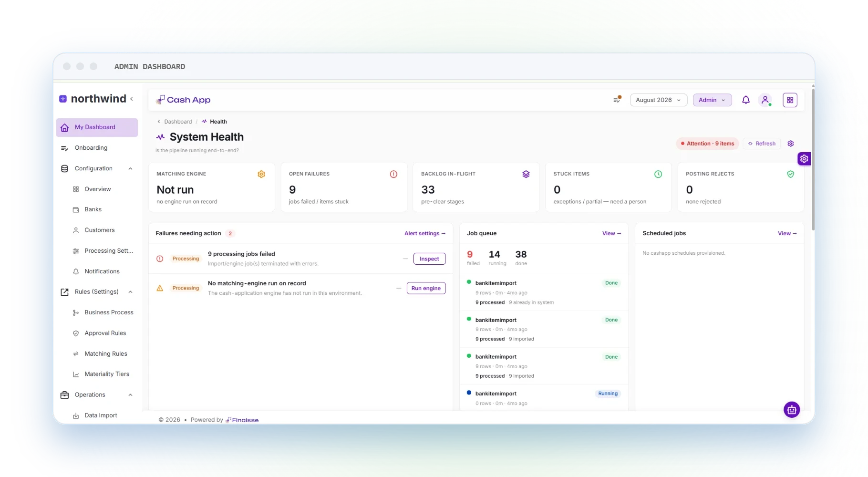The image size is (868, 477).
Task: Open the apps grid icon in header
Action: [790, 100]
